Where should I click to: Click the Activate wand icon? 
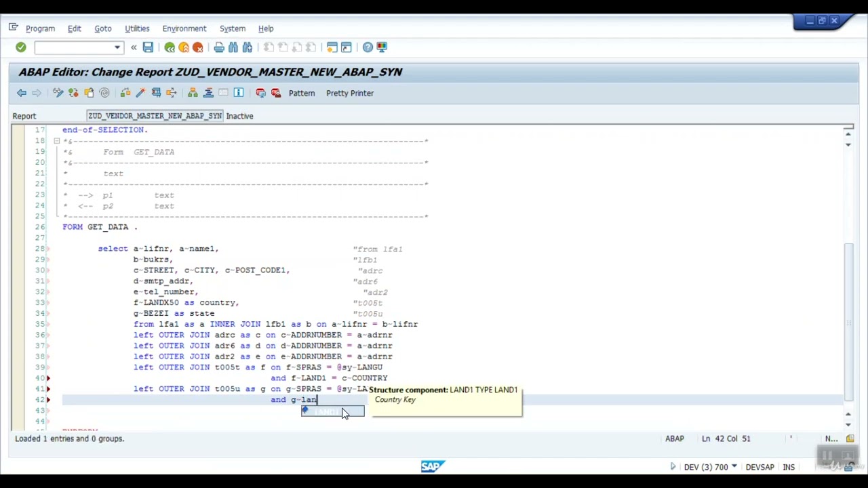click(140, 93)
